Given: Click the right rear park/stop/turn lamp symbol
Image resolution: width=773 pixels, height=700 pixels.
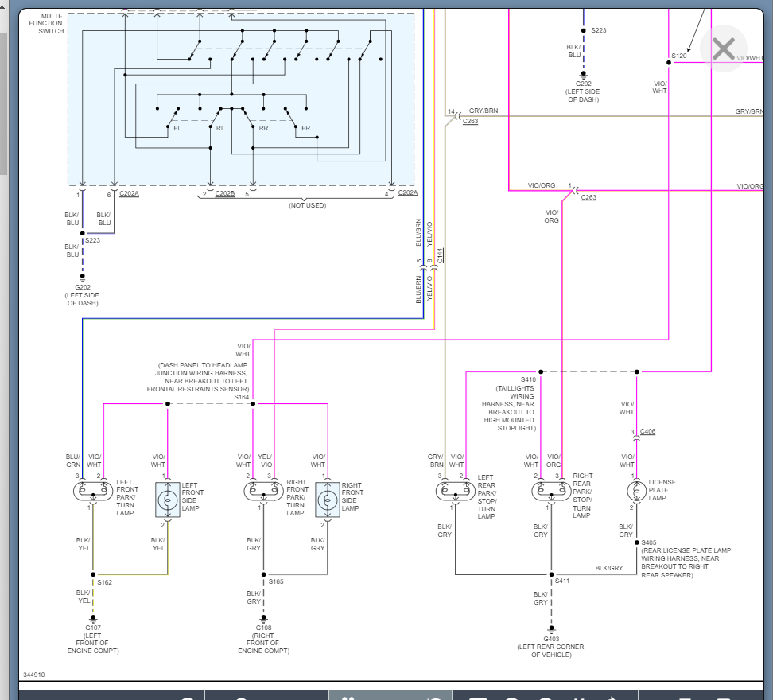Looking at the screenshot, I should 552,491.
